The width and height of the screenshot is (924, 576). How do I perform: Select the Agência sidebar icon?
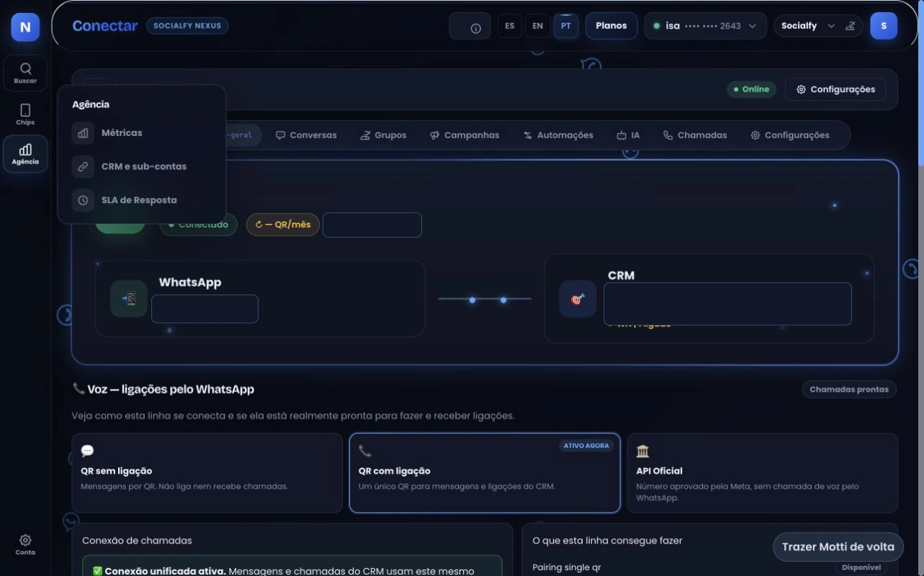pos(25,154)
